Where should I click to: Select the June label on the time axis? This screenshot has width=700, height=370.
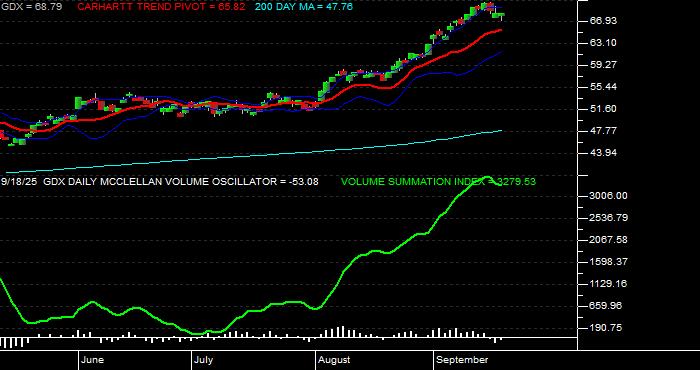pyautogui.click(x=93, y=360)
